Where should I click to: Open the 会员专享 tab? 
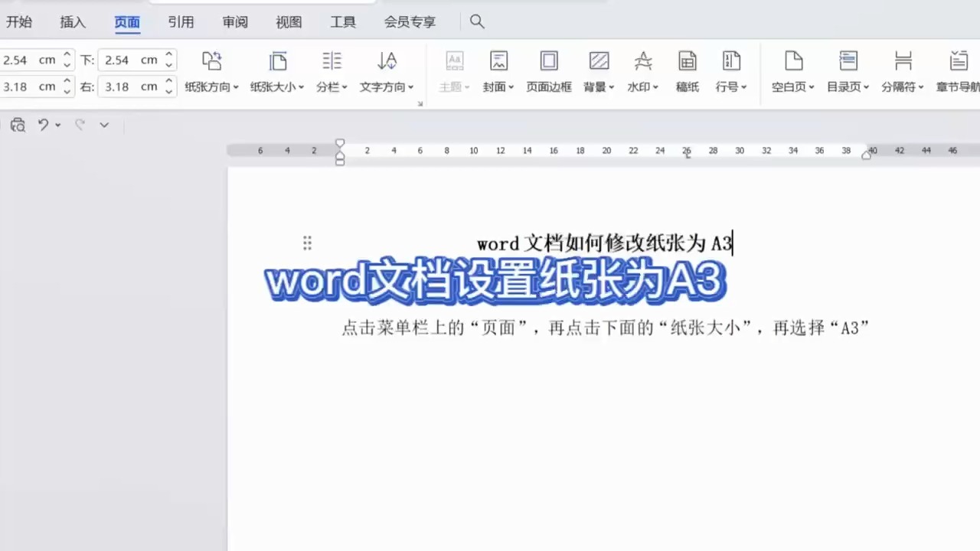(x=410, y=22)
